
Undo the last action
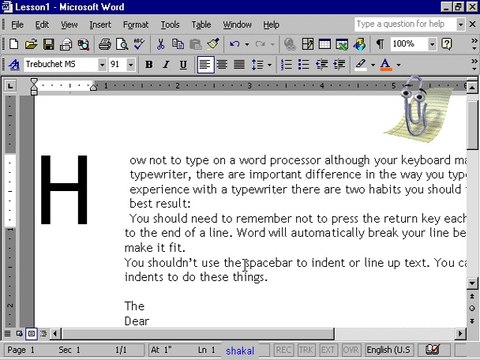pos(235,44)
